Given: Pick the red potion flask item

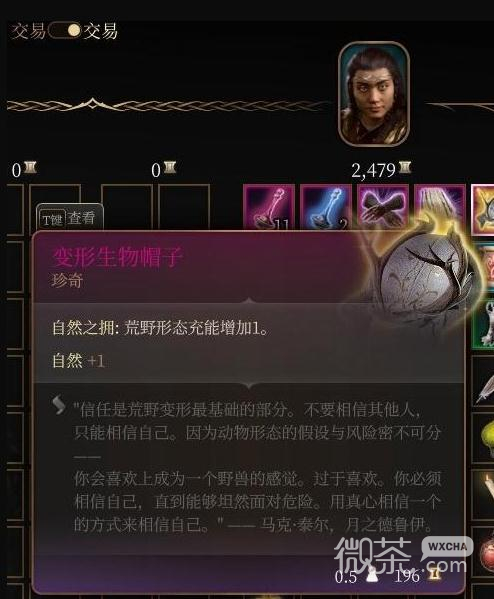Looking at the screenshot, I should pos(485,553).
